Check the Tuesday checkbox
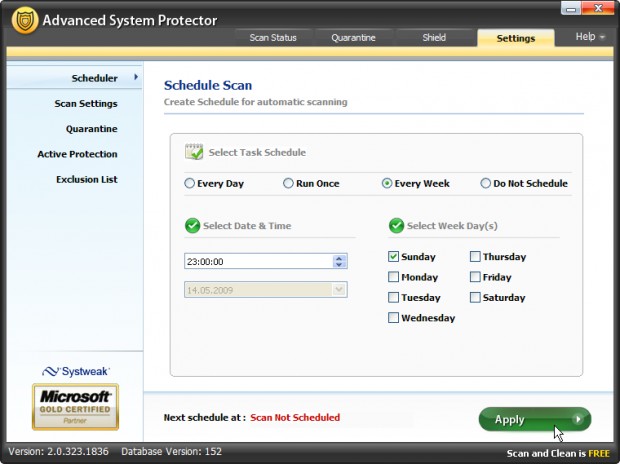The height and width of the screenshot is (464, 620). point(393,297)
